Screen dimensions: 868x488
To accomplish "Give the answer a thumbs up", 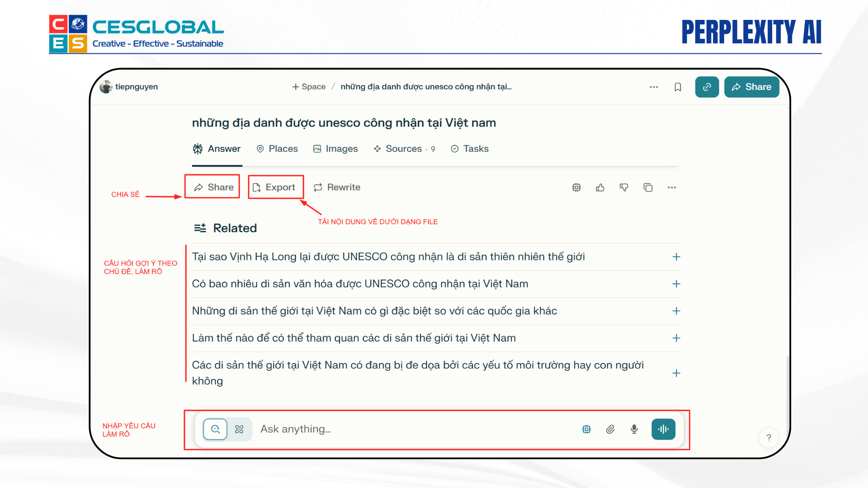I will [x=600, y=188].
